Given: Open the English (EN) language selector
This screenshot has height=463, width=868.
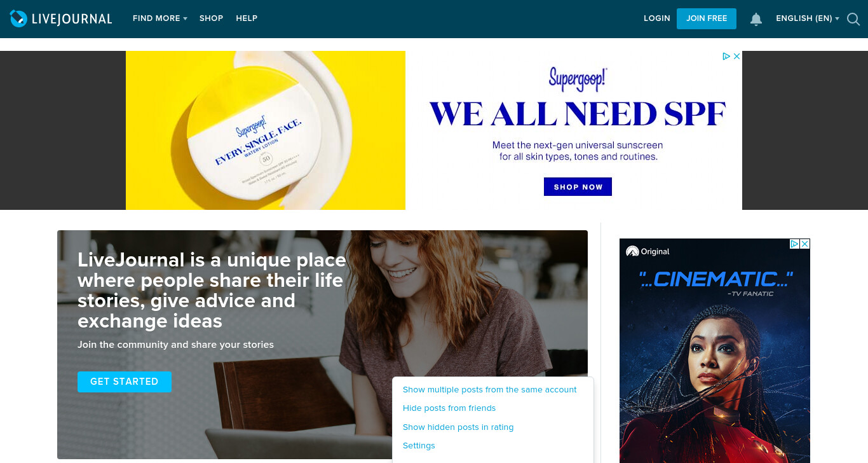Looking at the screenshot, I should point(808,18).
